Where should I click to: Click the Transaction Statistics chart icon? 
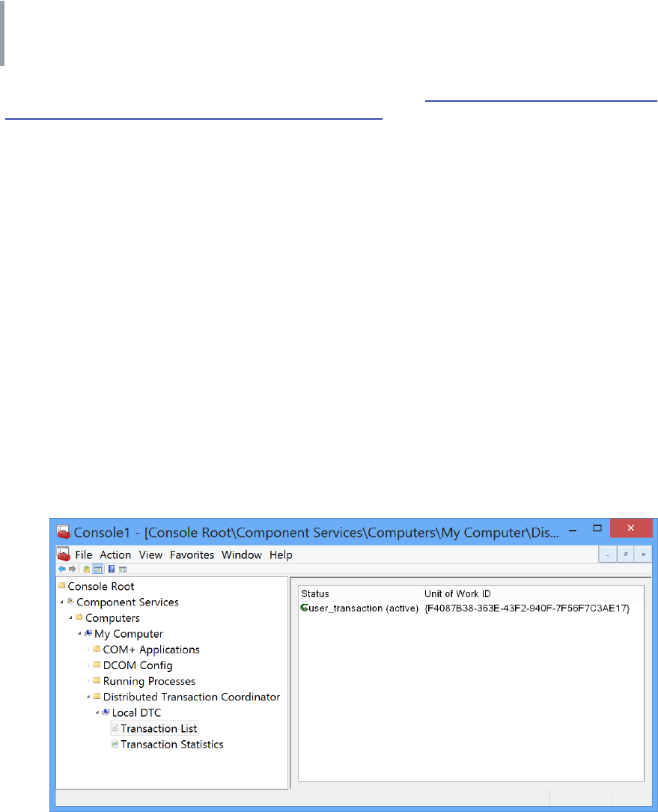point(115,744)
